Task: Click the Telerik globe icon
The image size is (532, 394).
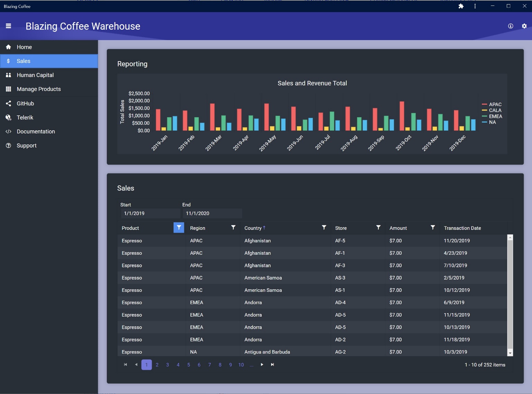Action: tap(9, 118)
